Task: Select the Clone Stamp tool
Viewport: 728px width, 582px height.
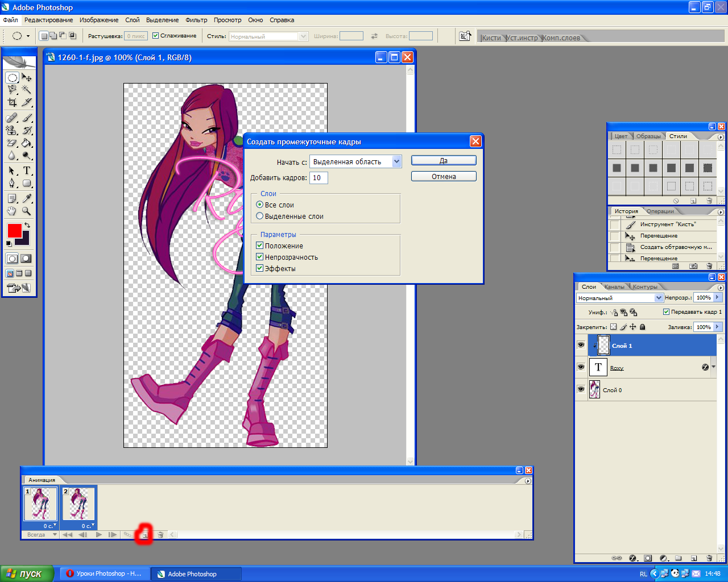Action: (12, 130)
